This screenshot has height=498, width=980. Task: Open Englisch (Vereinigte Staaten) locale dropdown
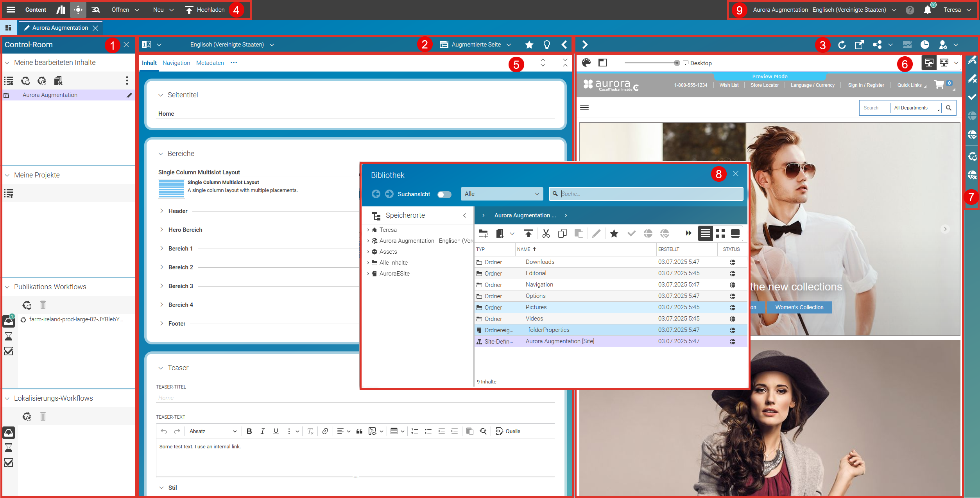232,45
